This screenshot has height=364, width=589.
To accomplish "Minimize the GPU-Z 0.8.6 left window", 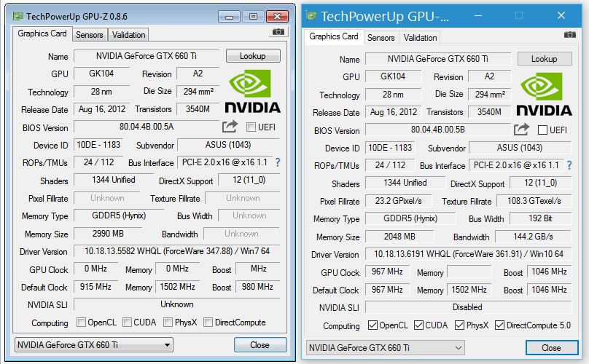I will click(x=229, y=17).
